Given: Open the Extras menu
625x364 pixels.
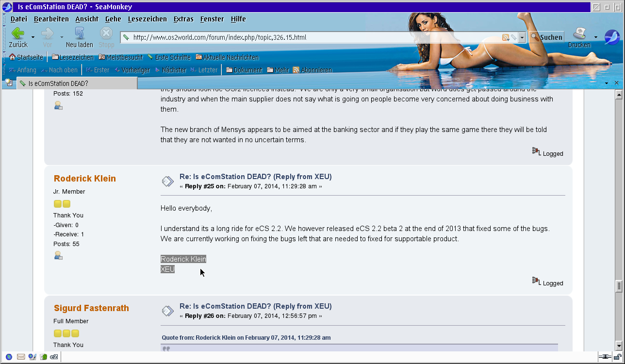Looking at the screenshot, I should click(183, 19).
